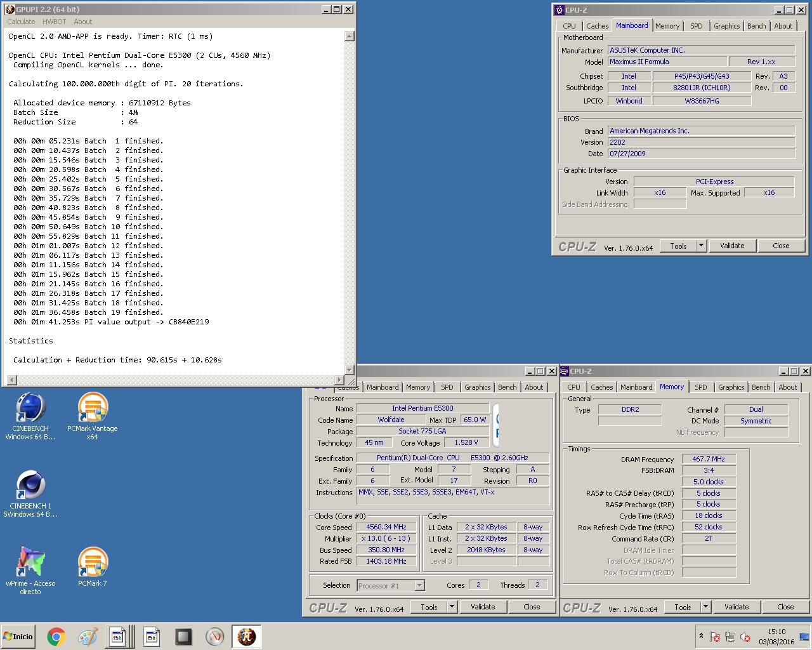Screen dimensions: 812x650
Task: Open the dark square chip taskbar app
Action: click(x=183, y=636)
